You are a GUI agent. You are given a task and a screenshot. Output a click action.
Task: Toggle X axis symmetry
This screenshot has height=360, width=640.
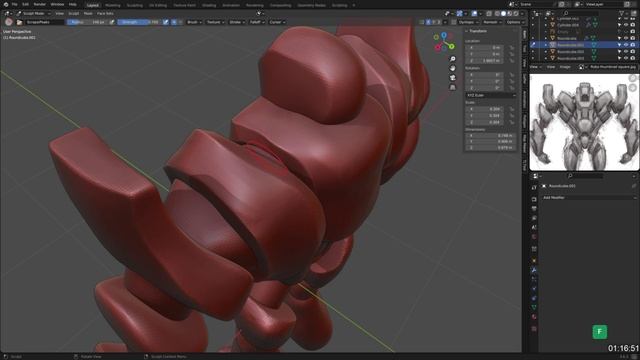point(428,22)
